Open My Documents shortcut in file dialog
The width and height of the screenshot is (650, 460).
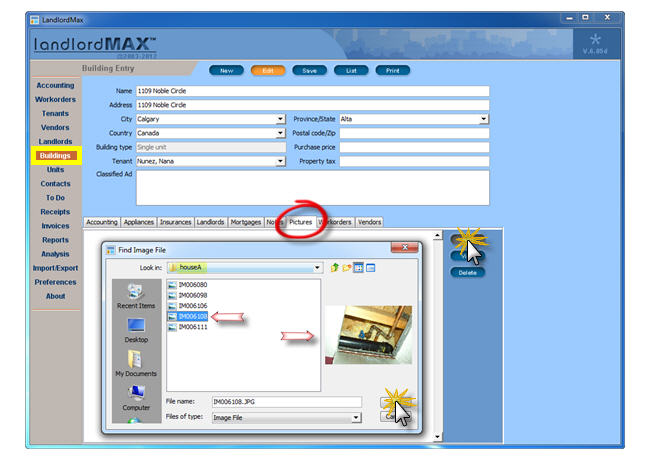136,364
